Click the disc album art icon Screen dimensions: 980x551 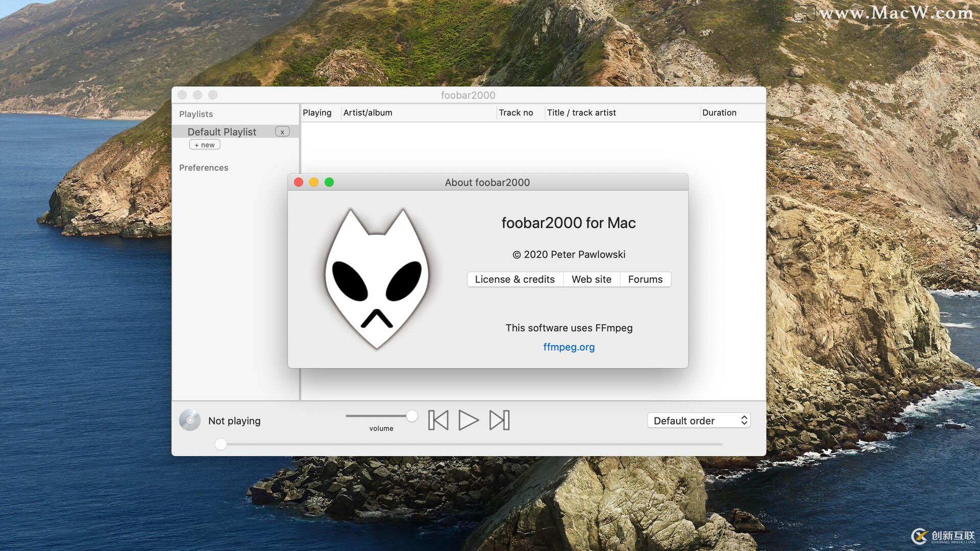coord(190,420)
